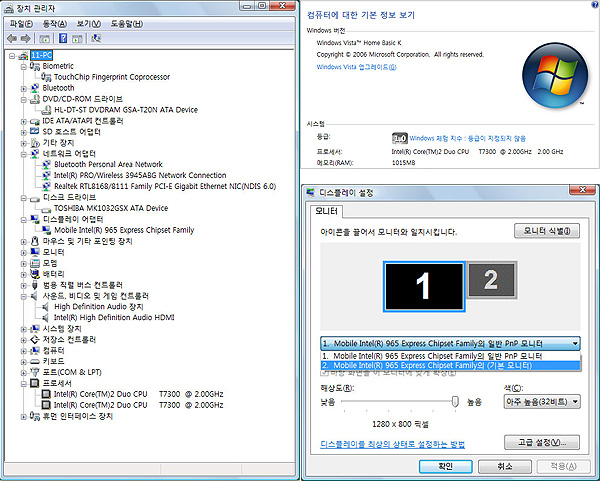
Task: Open the monitor selection combo box arrow
Action: 575,344
